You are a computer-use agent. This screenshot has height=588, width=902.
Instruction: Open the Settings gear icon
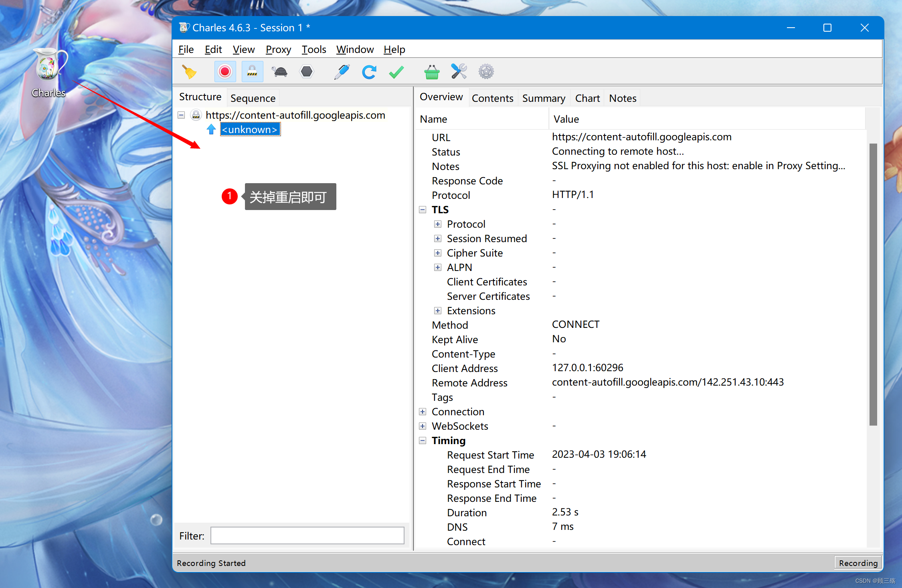pos(486,72)
